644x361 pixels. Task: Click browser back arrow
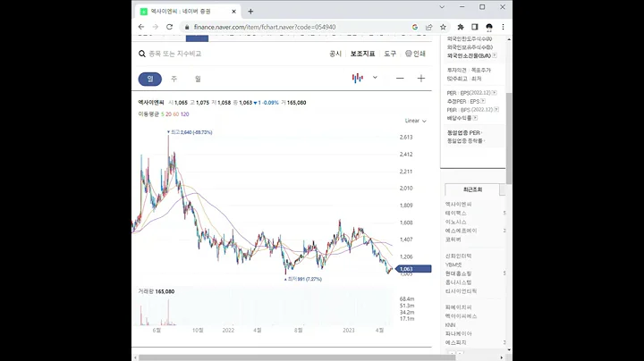click(x=141, y=27)
